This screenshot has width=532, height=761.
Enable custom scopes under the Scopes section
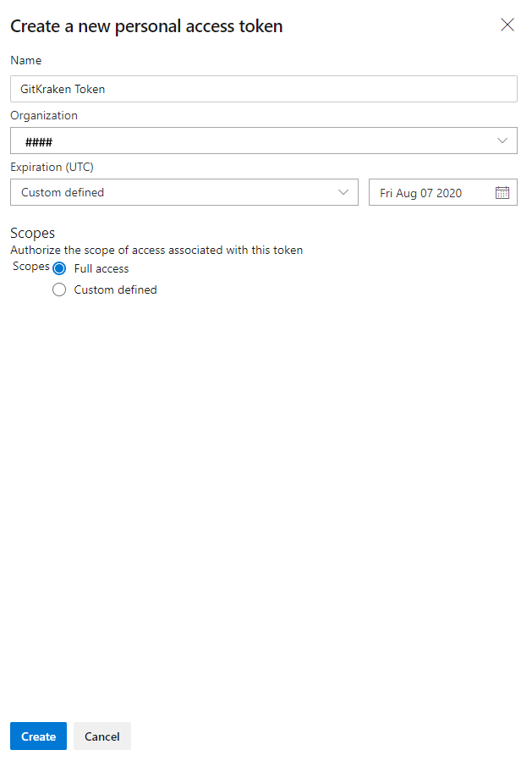58,290
